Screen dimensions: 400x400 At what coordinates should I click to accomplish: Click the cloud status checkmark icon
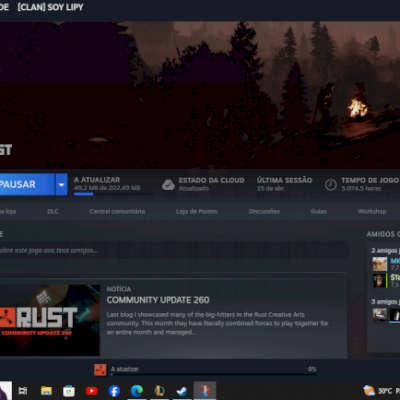click(168, 184)
